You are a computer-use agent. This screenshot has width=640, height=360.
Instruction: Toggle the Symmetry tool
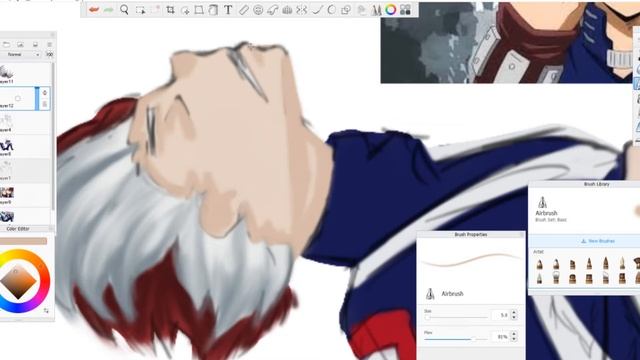302,10
